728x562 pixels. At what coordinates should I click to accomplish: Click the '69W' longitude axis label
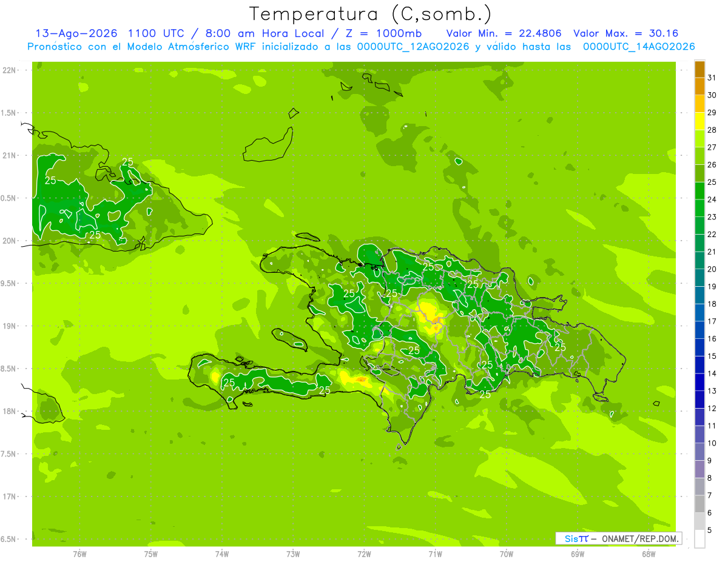(578, 554)
